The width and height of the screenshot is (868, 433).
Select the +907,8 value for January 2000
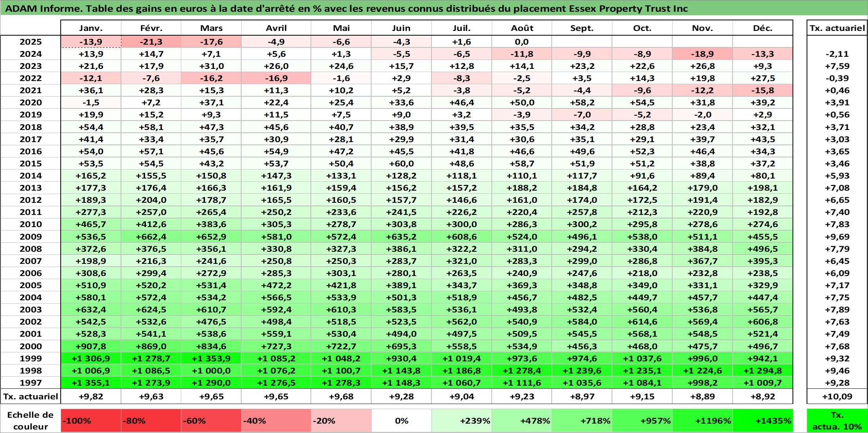pos(91,346)
